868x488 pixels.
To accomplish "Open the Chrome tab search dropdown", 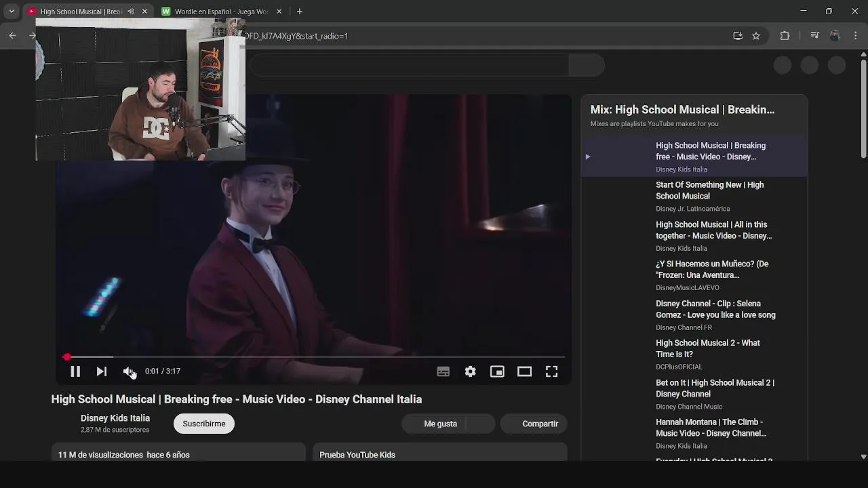I will tap(12, 12).
